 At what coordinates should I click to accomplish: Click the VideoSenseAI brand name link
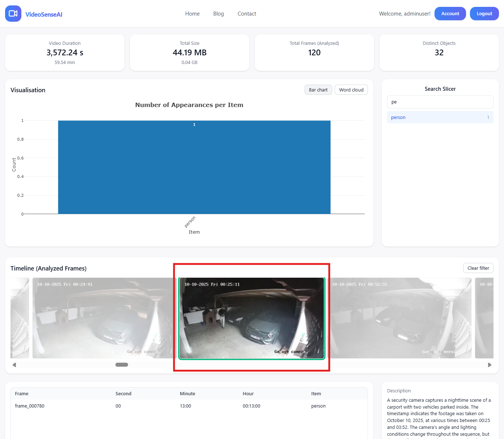(44, 14)
